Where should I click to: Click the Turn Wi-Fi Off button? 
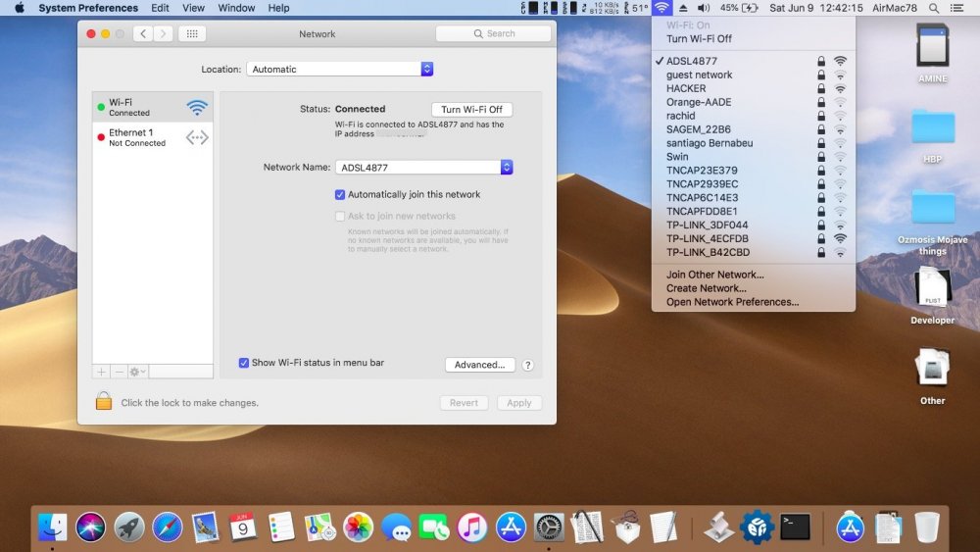472,110
